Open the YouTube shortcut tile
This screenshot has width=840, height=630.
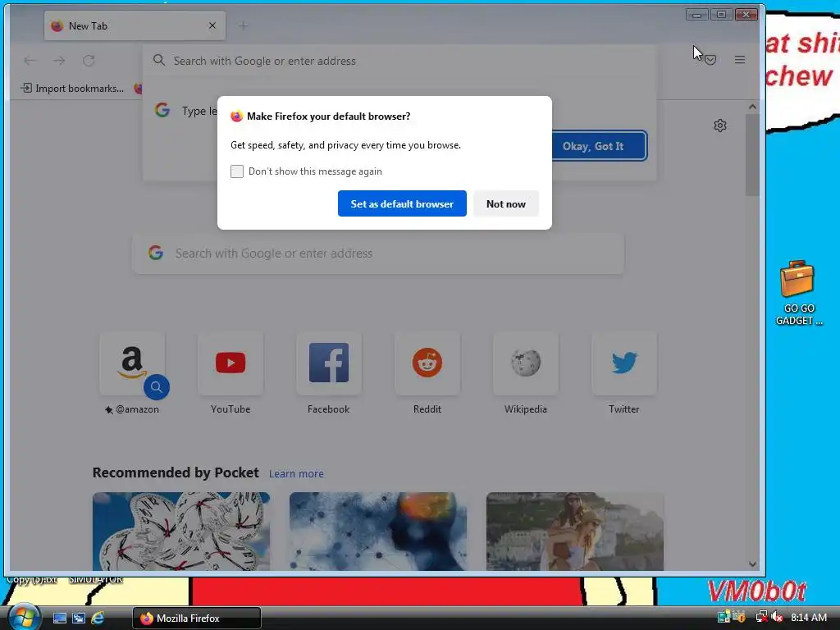pos(231,363)
